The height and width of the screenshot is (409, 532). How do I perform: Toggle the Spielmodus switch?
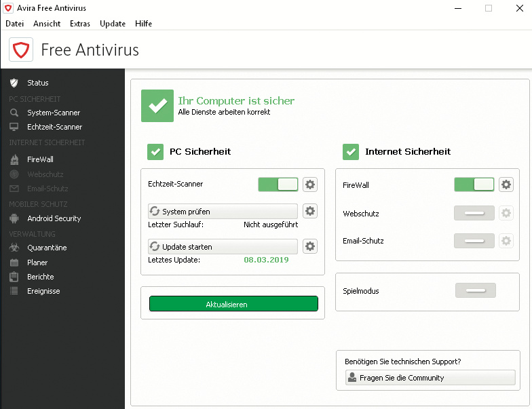pyautogui.click(x=475, y=290)
